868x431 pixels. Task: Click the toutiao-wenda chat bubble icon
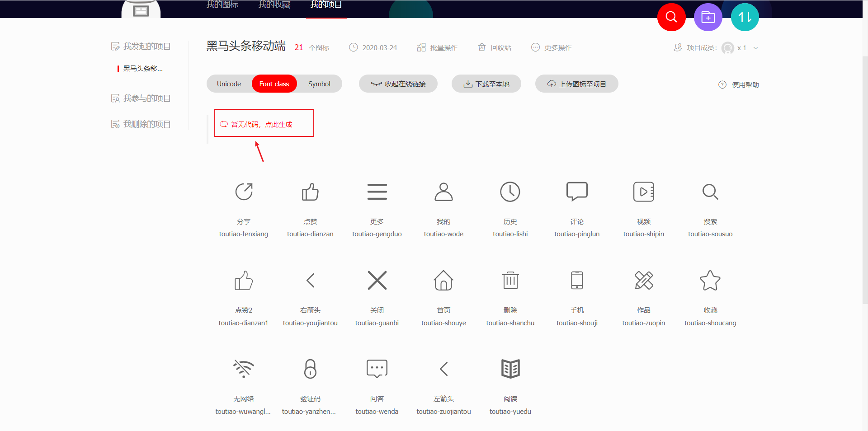pyautogui.click(x=377, y=369)
